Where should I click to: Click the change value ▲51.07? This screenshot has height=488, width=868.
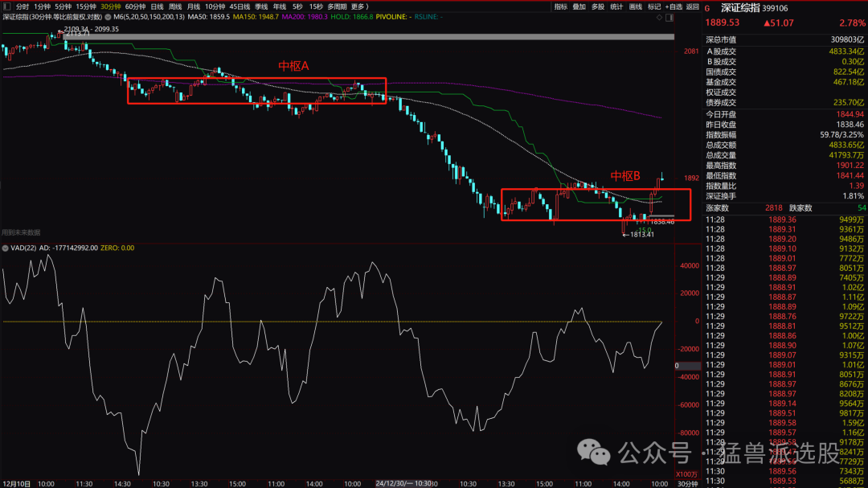click(778, 23)
